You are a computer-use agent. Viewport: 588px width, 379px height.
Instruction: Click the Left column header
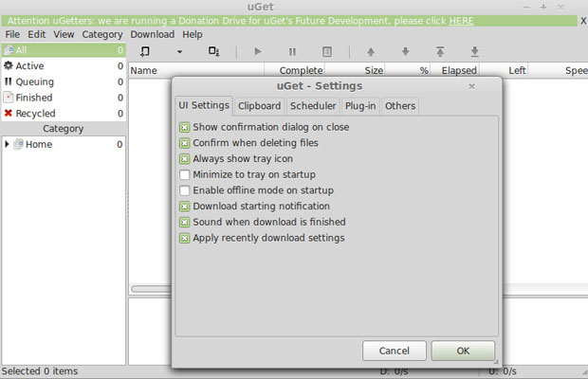click(x=504, y=70)
